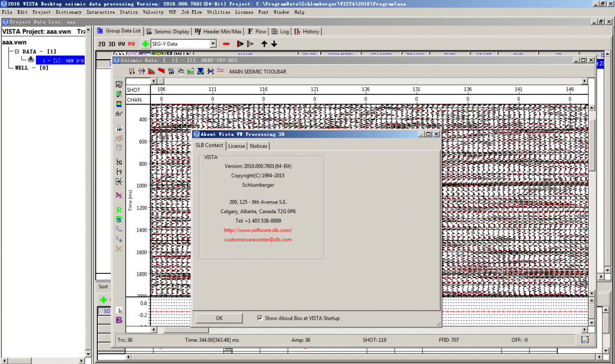The image size is (615, 364).
Task: Select the License tab in About dialog
Action: click(236, 145)
